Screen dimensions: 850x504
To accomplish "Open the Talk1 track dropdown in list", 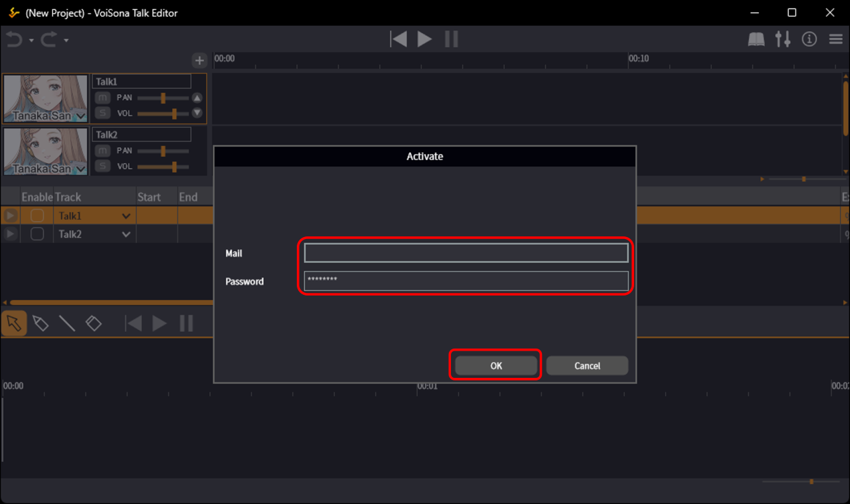I will (126, 216).
